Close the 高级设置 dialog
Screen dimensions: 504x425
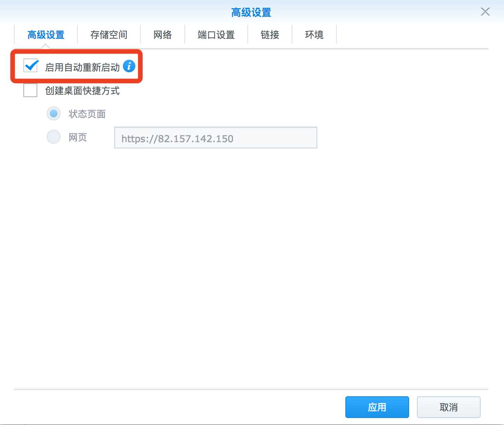(x=485, y=12)
